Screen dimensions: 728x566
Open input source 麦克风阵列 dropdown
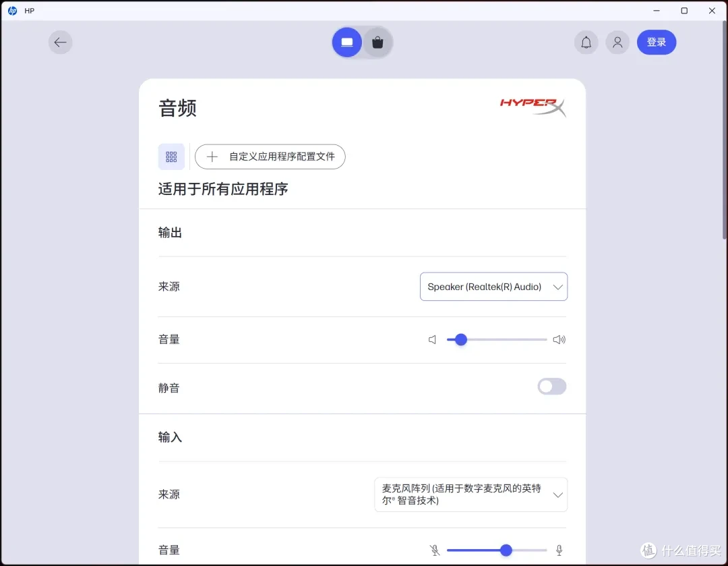click(x=471, y=494)
